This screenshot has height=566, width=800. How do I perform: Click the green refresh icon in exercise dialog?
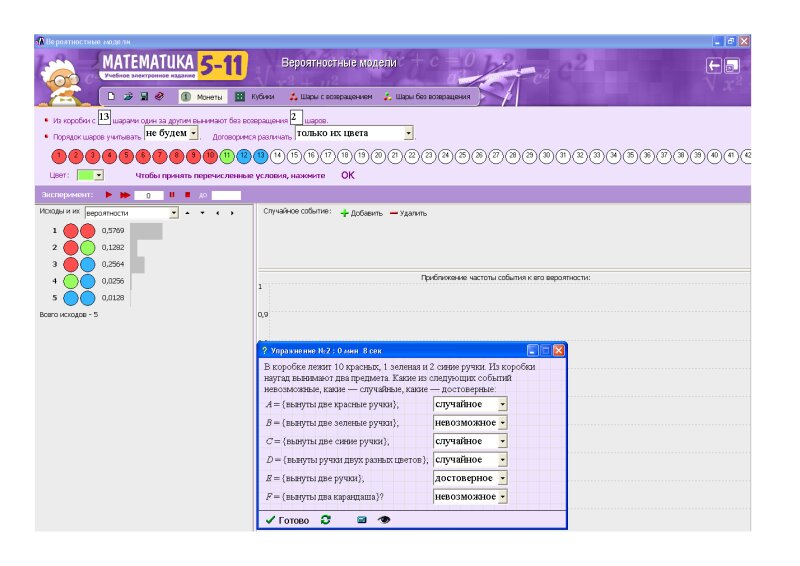click(325, 520)
